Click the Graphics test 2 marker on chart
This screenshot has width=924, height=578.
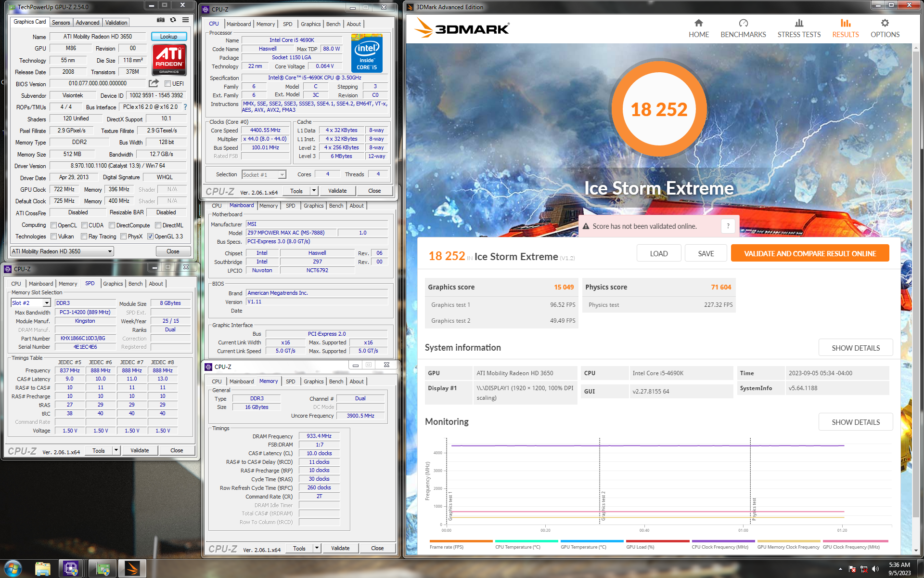click(603, 506)
